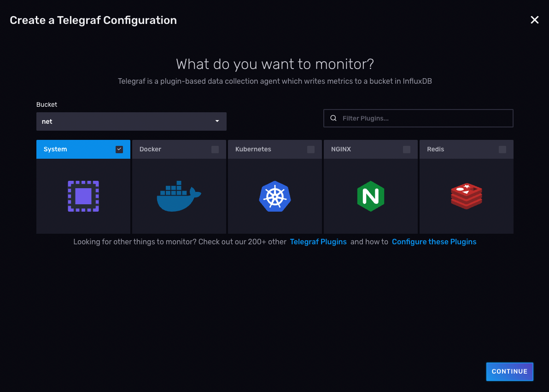Image resolution: width=549 pixels, height=392 pixels.
Task: Click the System plugin chip icon
Action: coord(83,196)
